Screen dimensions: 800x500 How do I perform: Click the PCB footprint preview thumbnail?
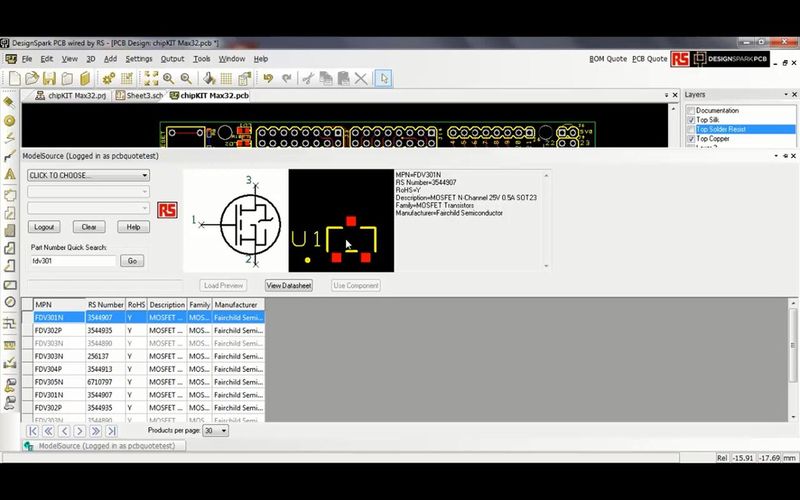click(341, 220)
